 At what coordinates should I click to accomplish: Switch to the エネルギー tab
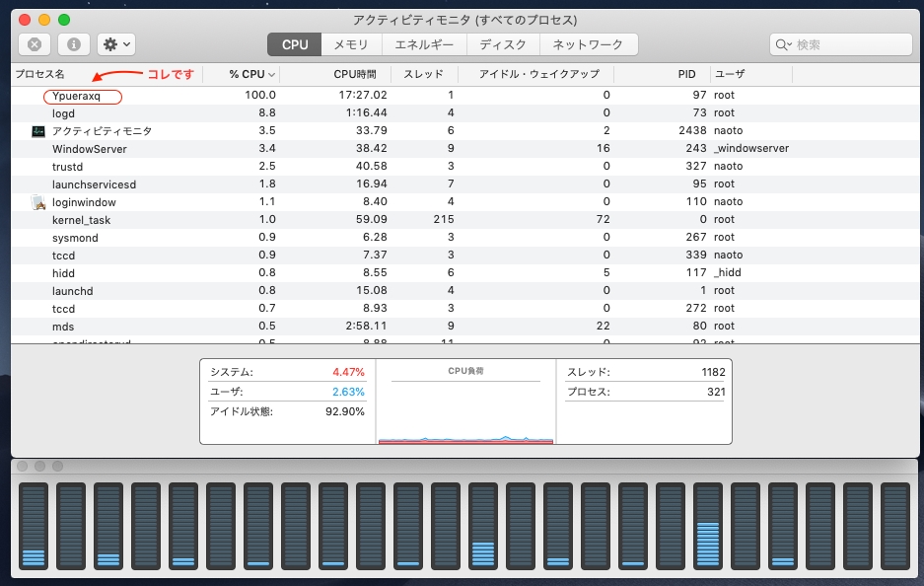click(x=424, y=44)
